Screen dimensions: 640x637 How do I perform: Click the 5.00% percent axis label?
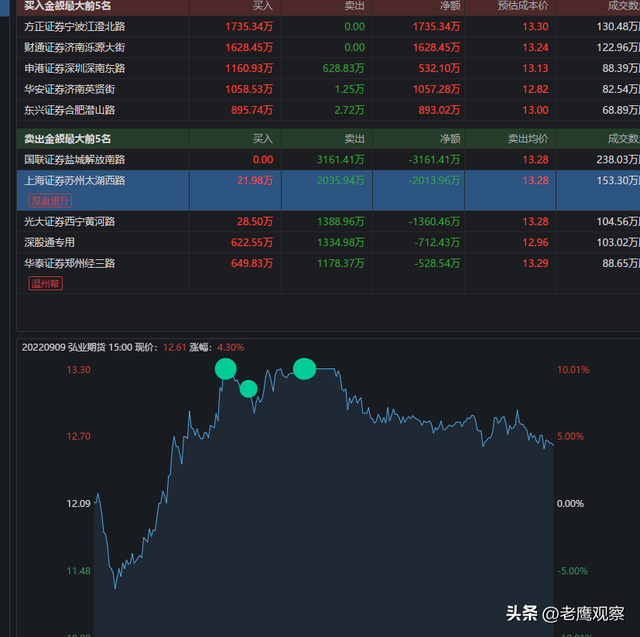point(570,436)
